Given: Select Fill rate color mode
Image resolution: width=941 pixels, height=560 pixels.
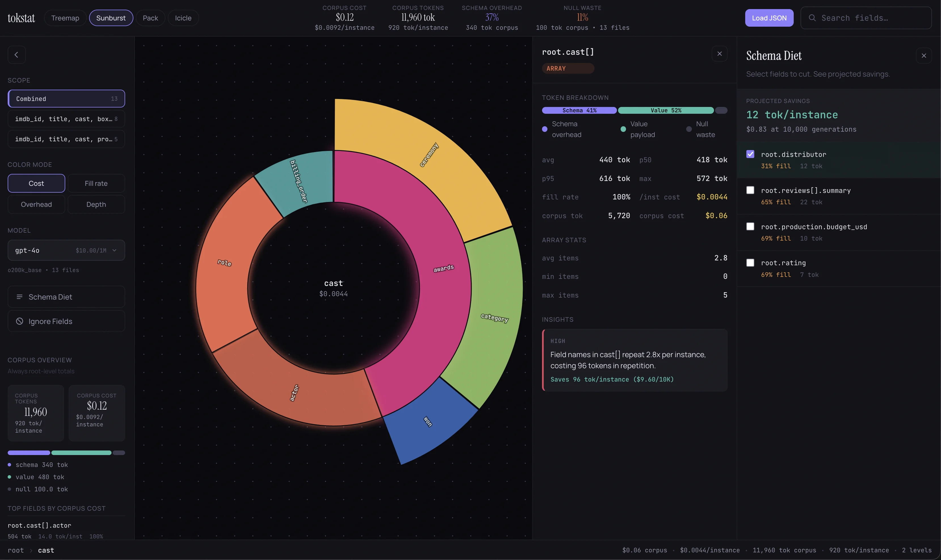Looking at the screenshot, I should tap(96, 183).
